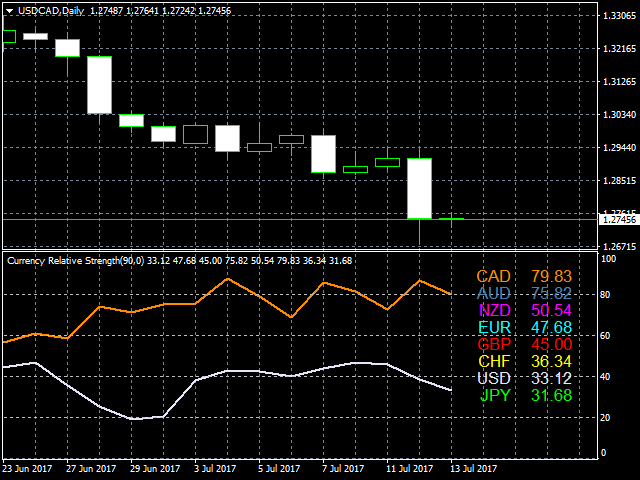Click the 3 Jul 2017 date label
Viewport: 640px width, 480px height.
[x=215, y=468]
